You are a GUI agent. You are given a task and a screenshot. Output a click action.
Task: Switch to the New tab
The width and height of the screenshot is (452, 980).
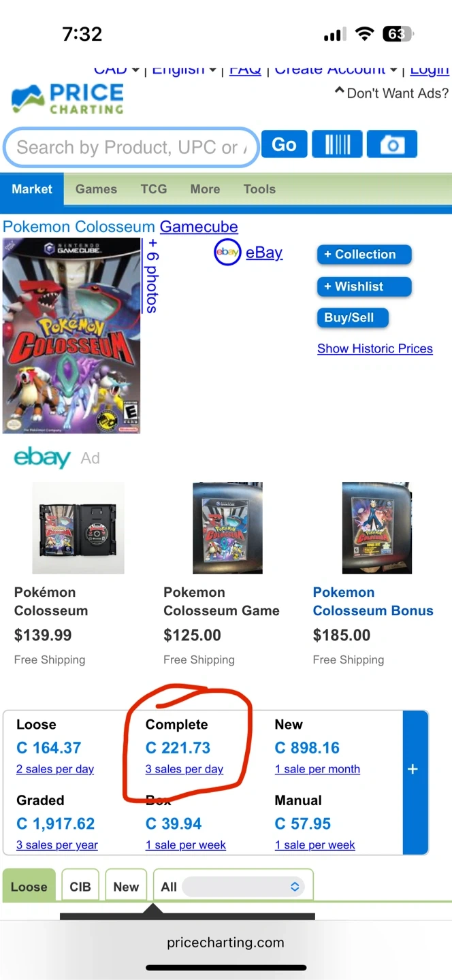(126, 887)
